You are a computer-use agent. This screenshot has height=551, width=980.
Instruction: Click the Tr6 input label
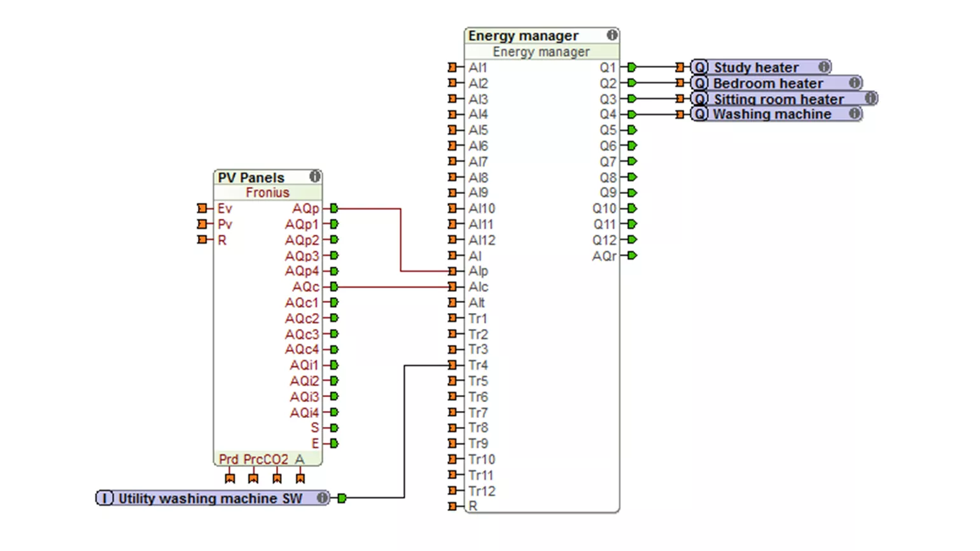pyautogui.click(x=478, y=396)
